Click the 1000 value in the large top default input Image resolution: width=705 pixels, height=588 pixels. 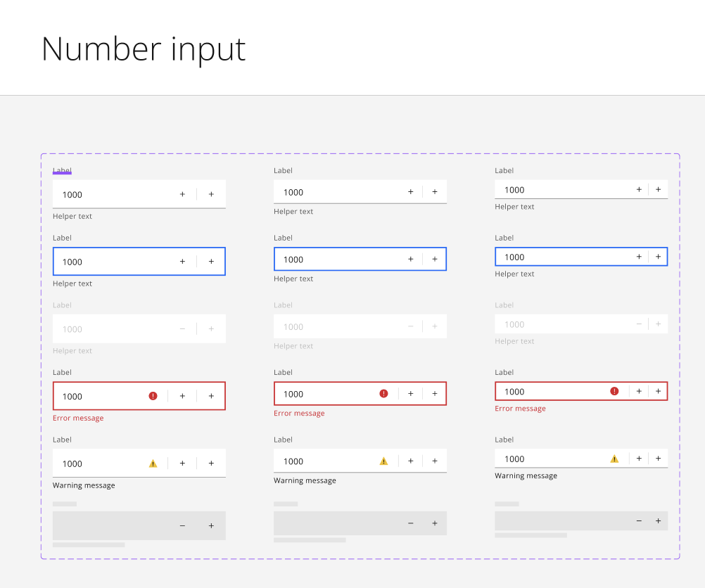[x=72, y=195]
